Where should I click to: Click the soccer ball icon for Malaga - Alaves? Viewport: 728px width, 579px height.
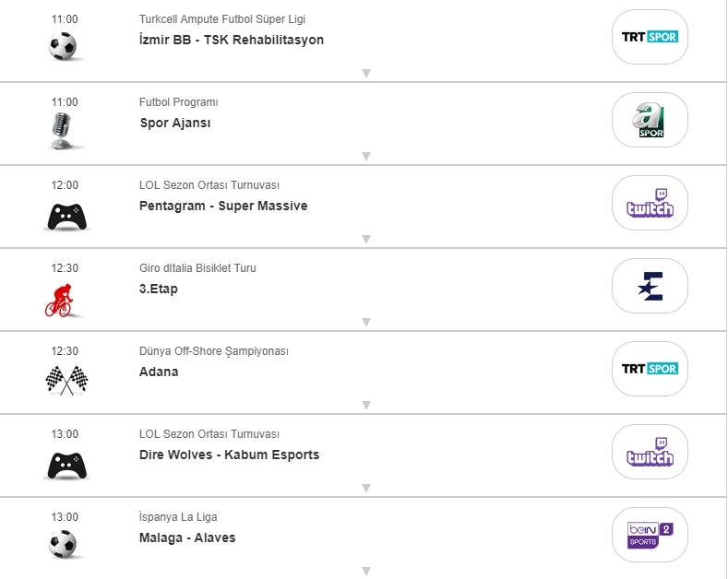click(x=63, y=544)
